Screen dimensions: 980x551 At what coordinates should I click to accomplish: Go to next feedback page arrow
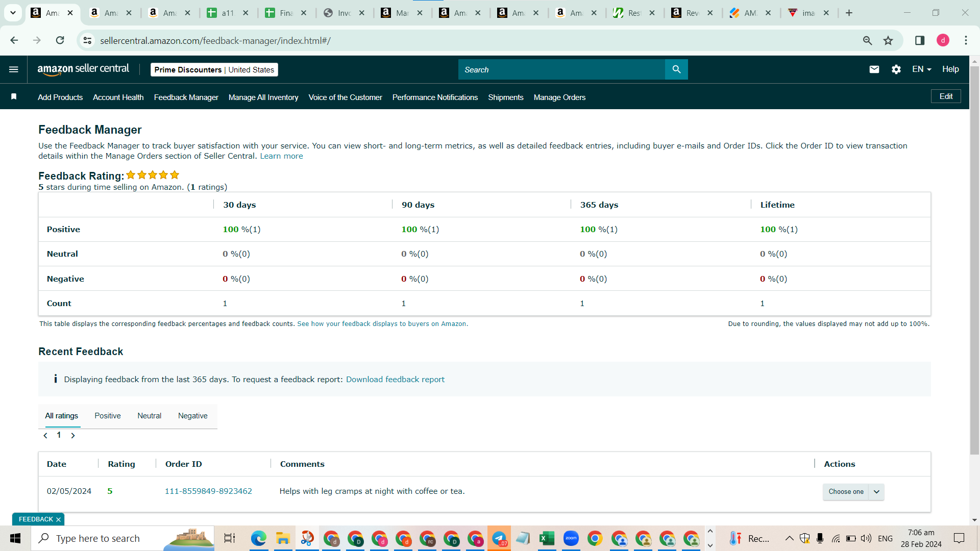(73, 436)
